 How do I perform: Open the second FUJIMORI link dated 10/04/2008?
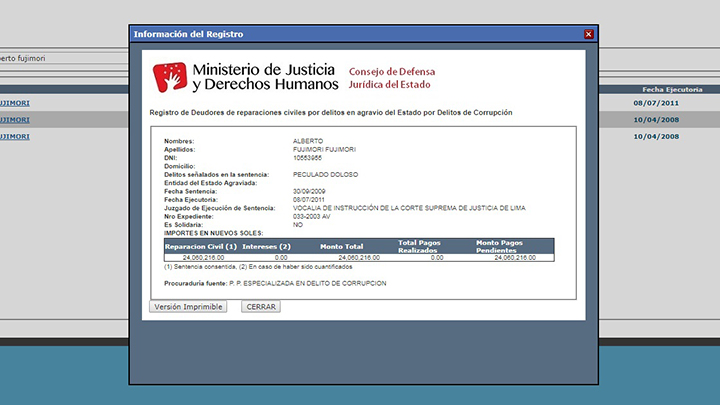(15, 120)
